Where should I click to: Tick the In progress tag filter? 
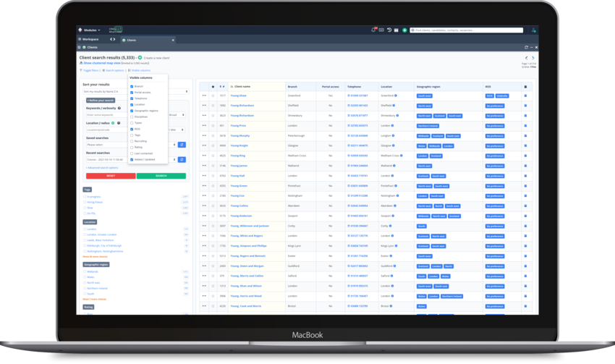point(85,197)
